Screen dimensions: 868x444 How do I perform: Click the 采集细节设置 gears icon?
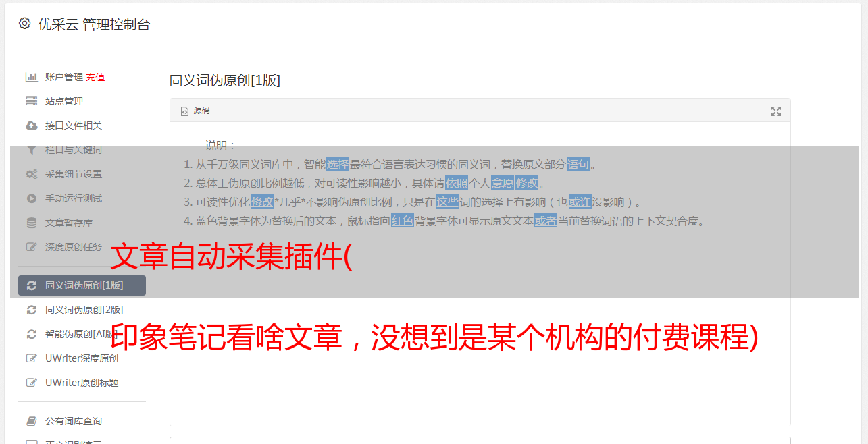pyautogui.click(x=31, y=174)
